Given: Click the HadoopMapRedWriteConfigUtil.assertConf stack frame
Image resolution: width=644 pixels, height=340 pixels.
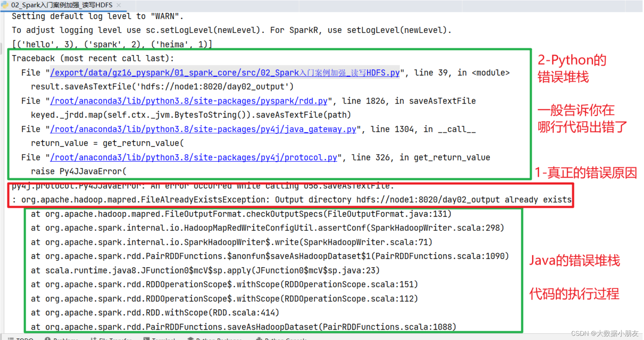Looking at the screenshot, I should 267,228.
